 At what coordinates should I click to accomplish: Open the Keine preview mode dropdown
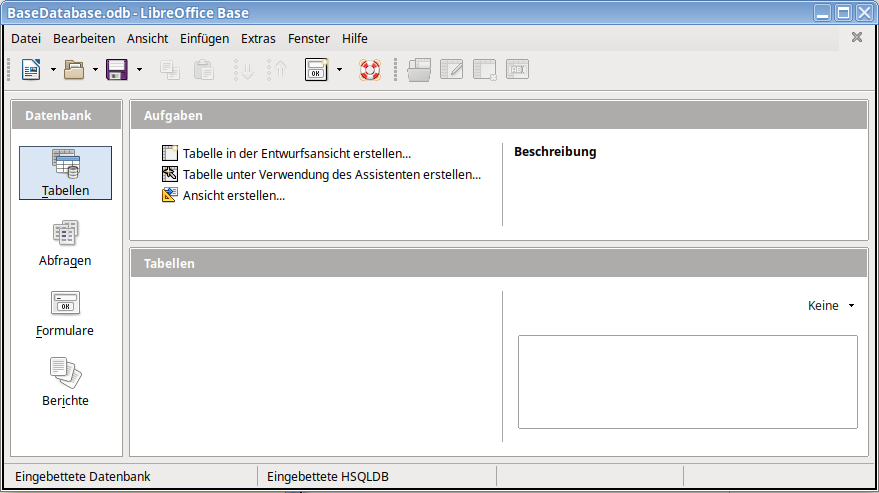831,306
